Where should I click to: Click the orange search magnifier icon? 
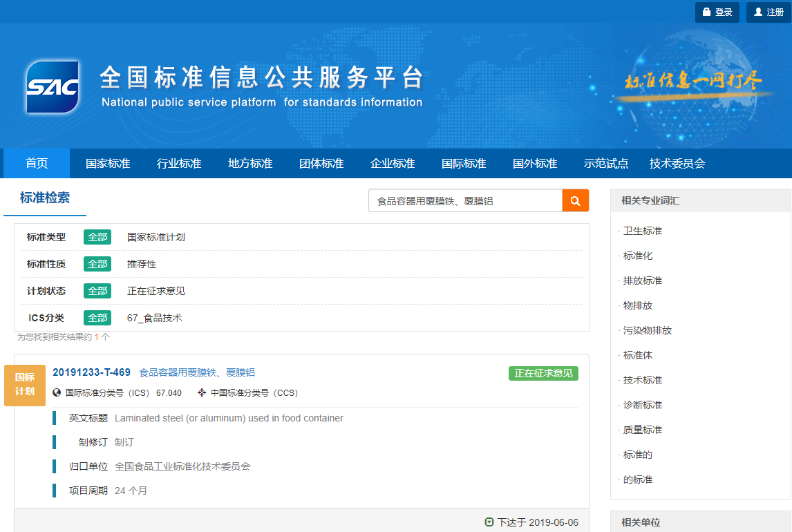pos(575,200)
